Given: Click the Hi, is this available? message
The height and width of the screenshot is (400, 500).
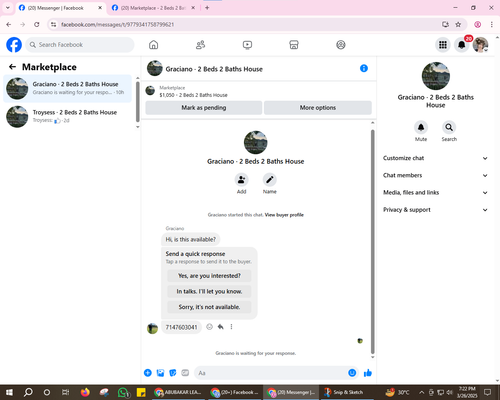Looking at the screenshot, I should [191, 239].
